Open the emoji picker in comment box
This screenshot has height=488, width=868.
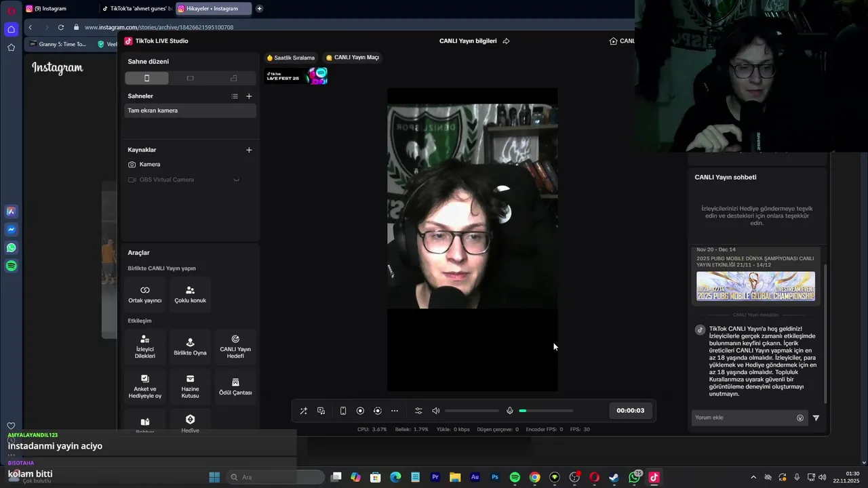coord(800,418)
